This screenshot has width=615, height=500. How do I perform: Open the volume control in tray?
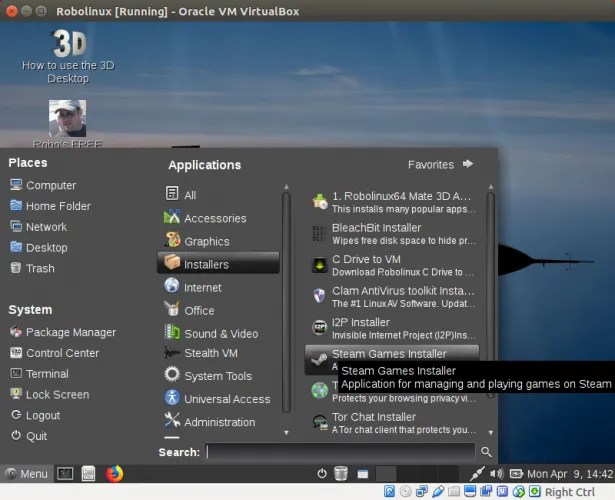tap(497, 474)
